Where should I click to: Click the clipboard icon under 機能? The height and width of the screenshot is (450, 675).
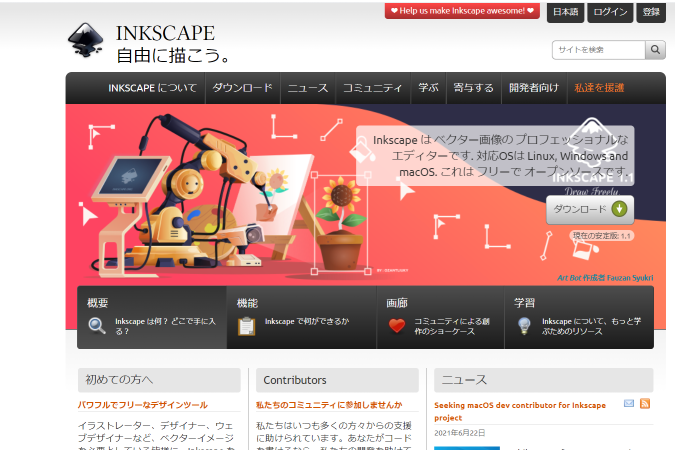click(247, 326)
